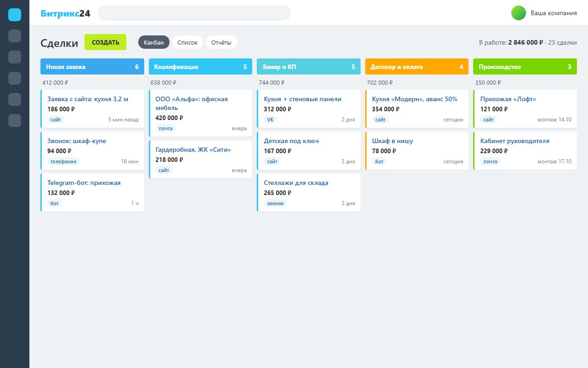Click the active blue sidebar icon
588x368 pixels.
point(15,15)
